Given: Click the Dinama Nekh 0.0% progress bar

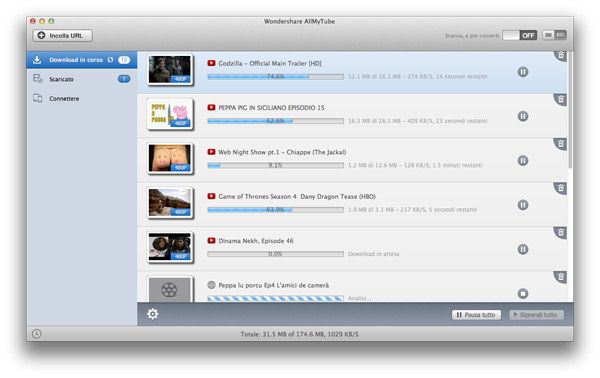Looking at the screenshot, I should (x=276, y=254).
